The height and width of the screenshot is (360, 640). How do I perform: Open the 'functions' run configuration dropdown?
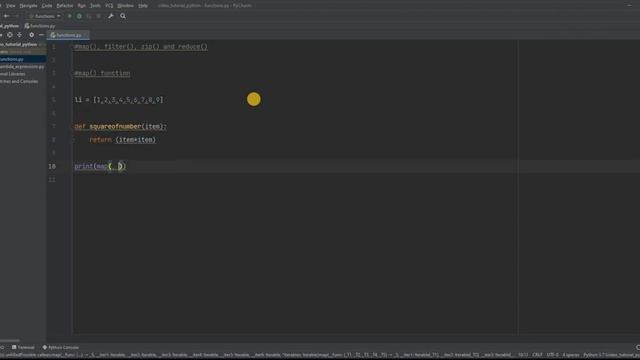[x=44, y=16]
